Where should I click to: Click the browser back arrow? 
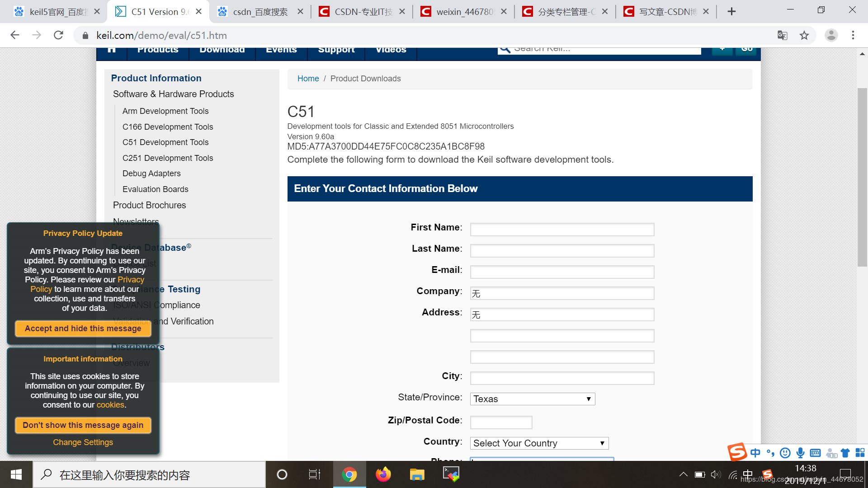coord(15,35)
